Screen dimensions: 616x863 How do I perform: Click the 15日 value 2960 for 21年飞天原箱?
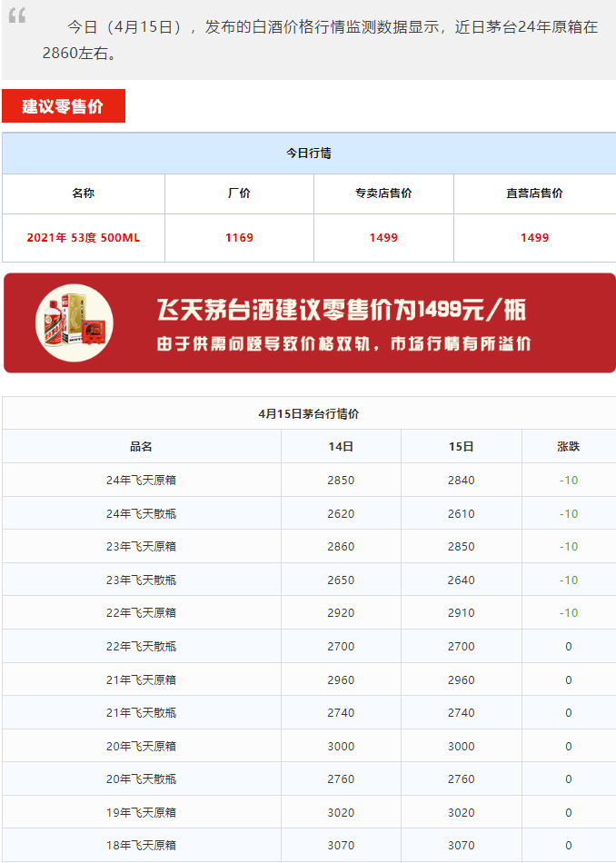[x=462, y=679]
